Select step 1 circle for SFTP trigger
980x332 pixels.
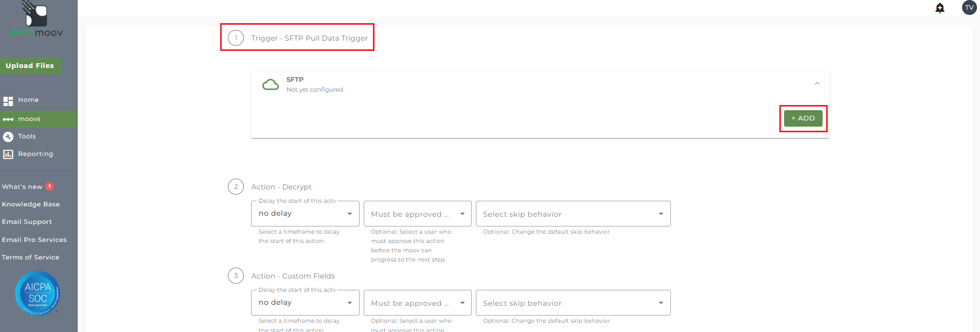click(236, 38)
